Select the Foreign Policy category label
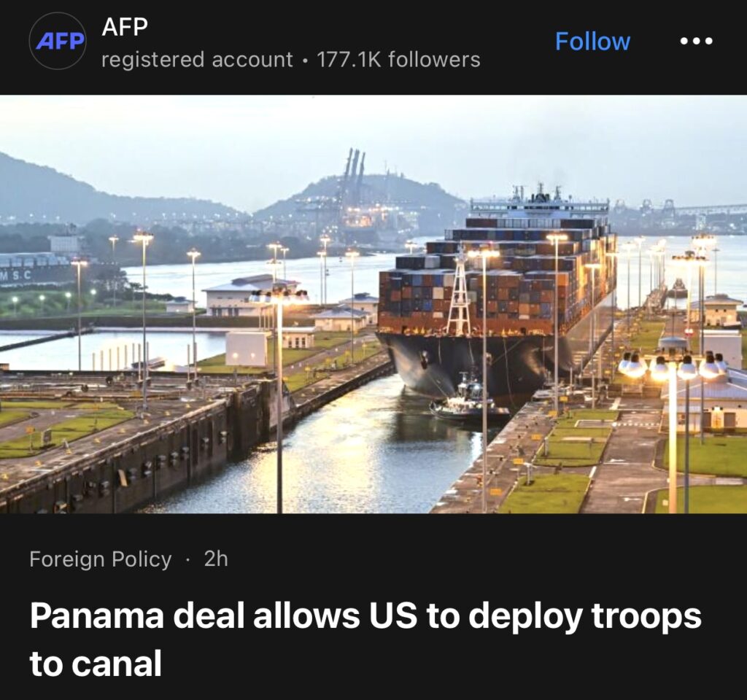The height and width of the screenshot is (700, 747). coord(101,559)
